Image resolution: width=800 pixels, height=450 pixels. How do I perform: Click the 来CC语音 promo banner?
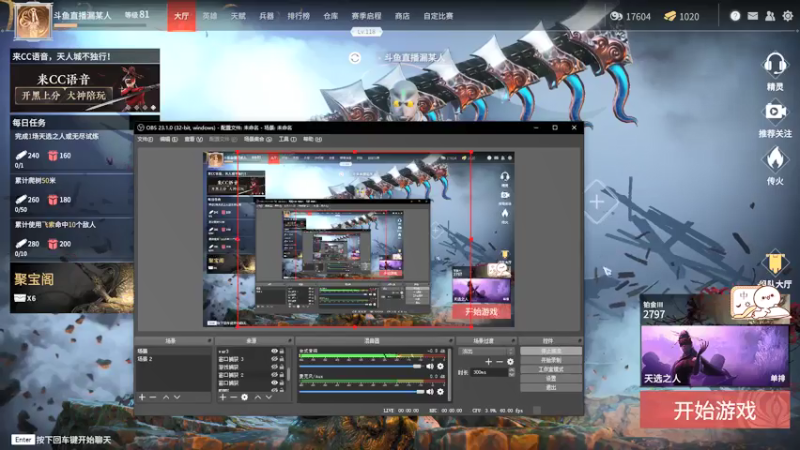(x=85, y=88)
